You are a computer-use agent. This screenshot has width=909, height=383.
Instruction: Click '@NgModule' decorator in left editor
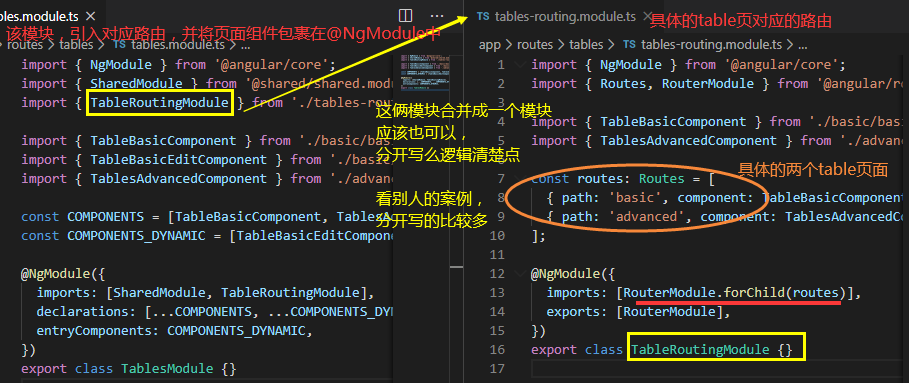tap(56, 273)
